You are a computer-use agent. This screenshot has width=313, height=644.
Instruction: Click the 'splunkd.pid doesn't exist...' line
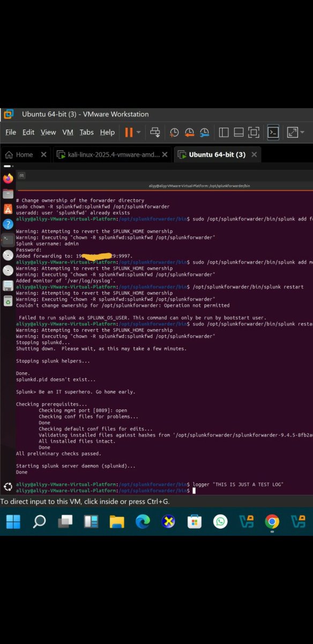[55, 379]
